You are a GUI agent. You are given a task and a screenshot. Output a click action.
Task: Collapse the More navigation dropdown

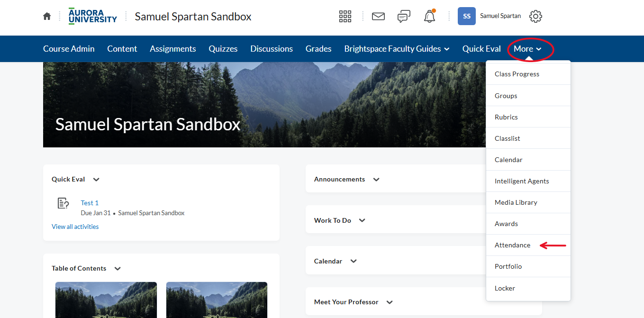527,49
